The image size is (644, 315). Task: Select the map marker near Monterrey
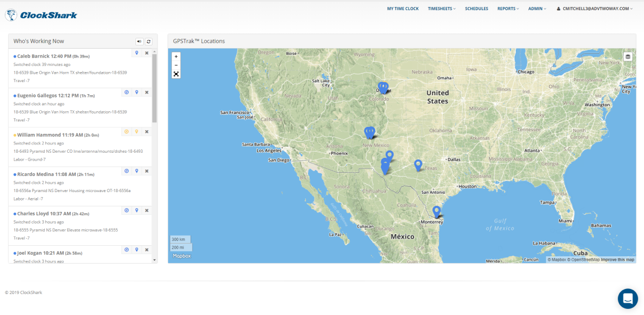click(437, 212)
